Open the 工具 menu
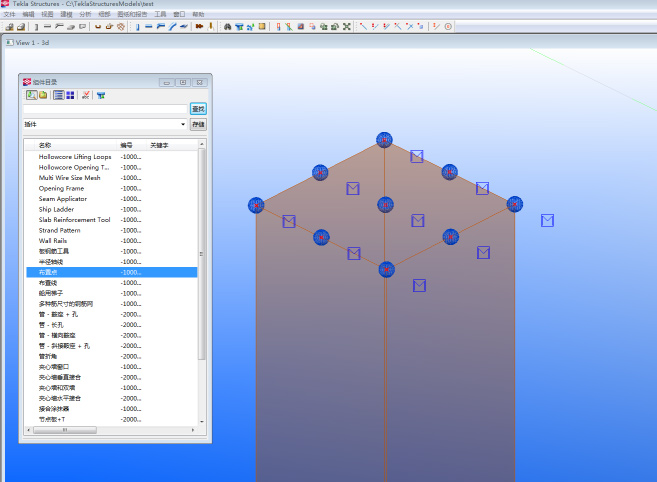 [x=160, y=15]
